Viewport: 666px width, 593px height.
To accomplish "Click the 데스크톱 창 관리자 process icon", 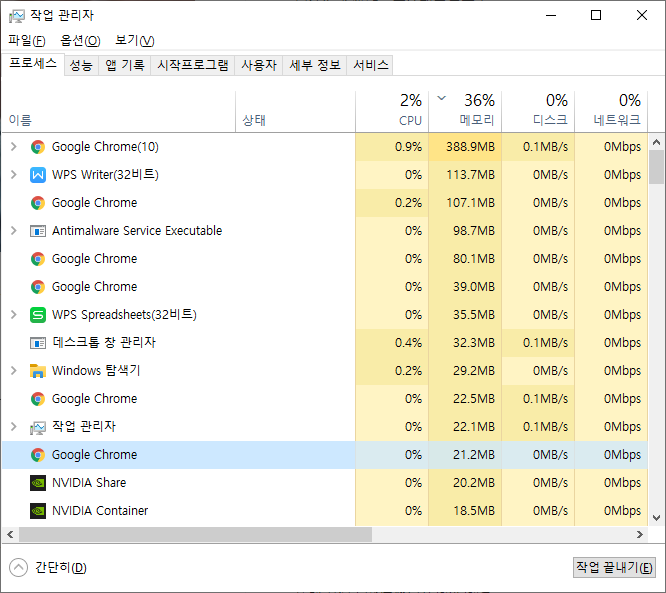I will [x=38, y=343].
